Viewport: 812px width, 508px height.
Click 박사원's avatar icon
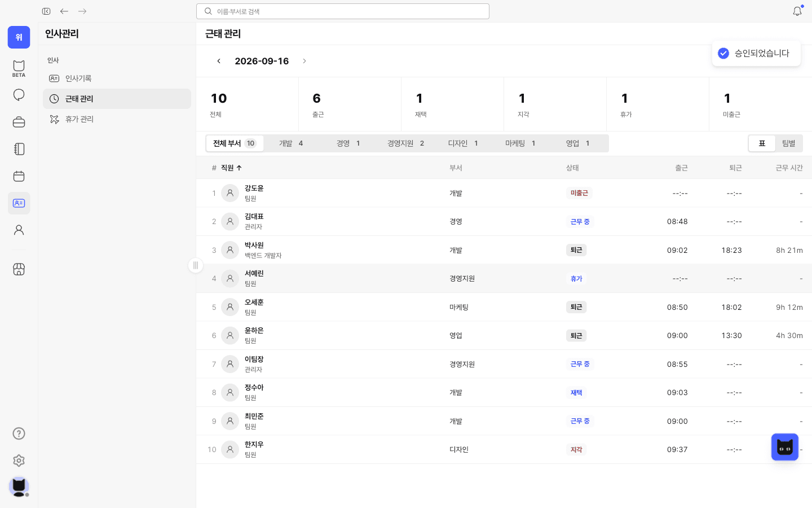point(230,250)
